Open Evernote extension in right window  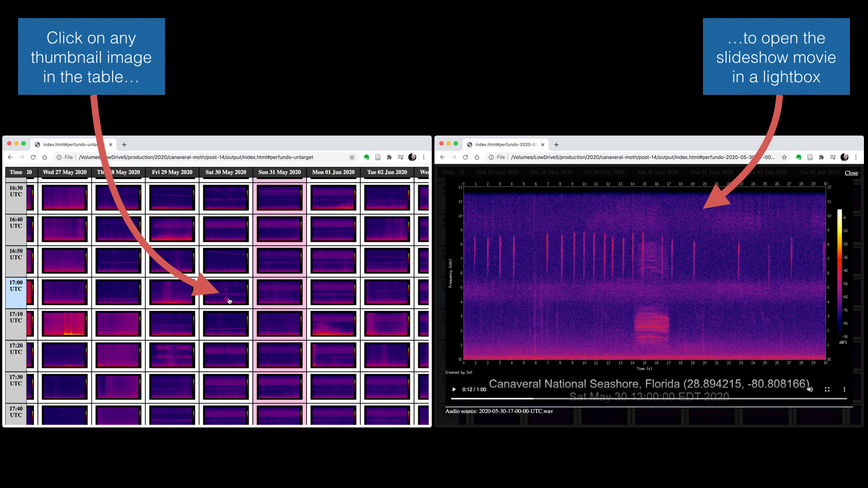tap(798, 157)
